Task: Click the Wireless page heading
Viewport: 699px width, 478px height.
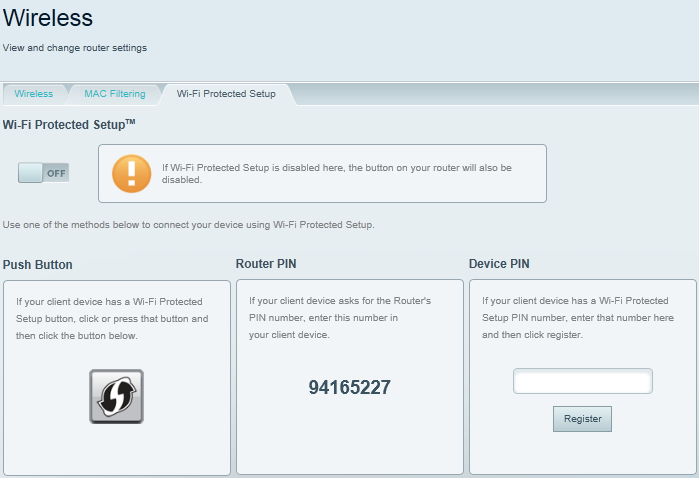Action: (48, 18)
